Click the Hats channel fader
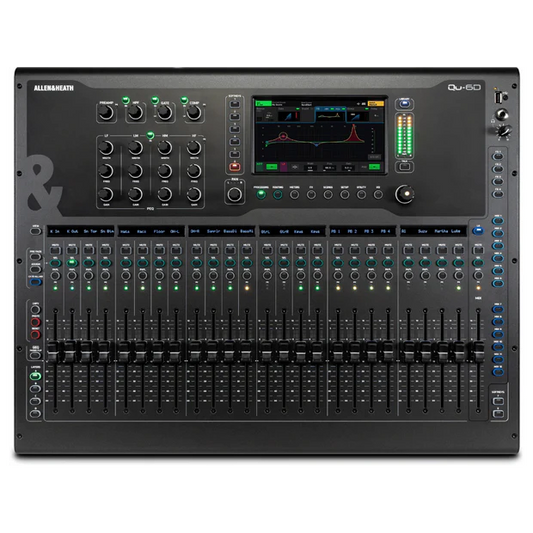The image size is (533, 533). click(x=125, y=352)
